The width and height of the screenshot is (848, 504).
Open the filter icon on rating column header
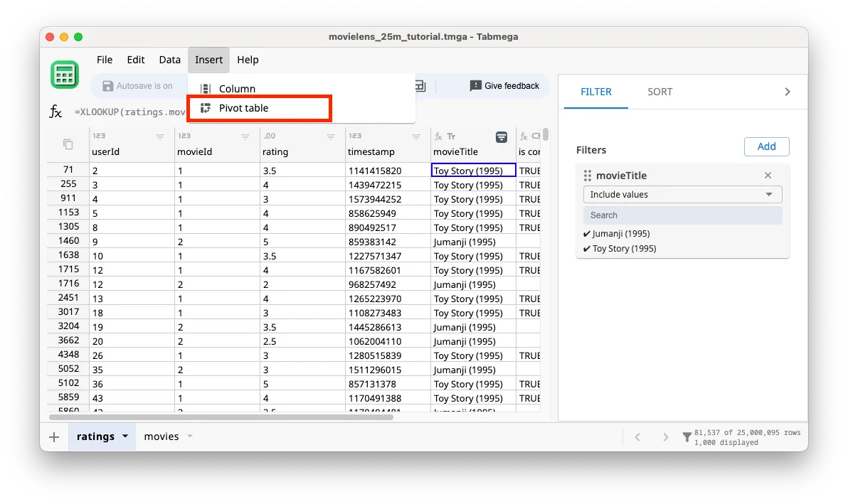point(330,136)
